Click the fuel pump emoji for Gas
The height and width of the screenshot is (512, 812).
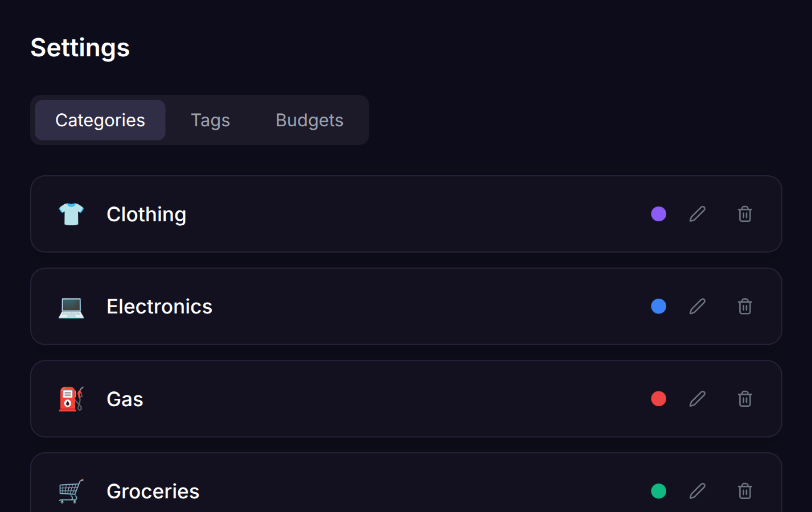pos(71,399)
